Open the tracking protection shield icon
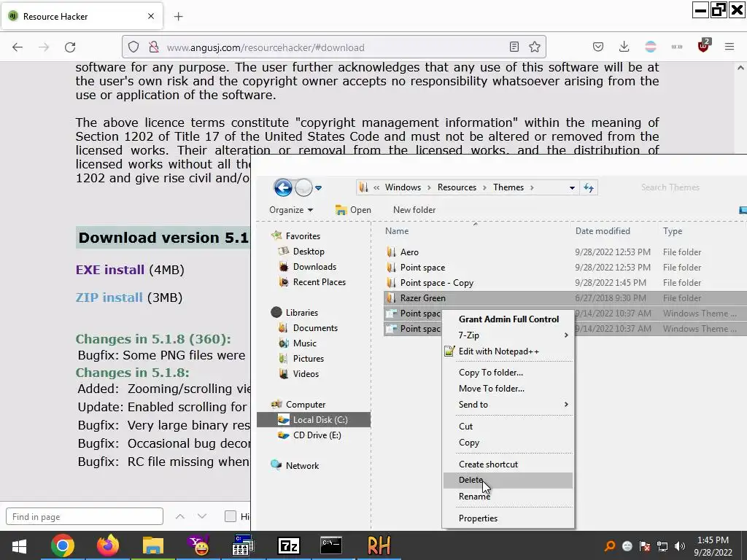 click(133, 47)
